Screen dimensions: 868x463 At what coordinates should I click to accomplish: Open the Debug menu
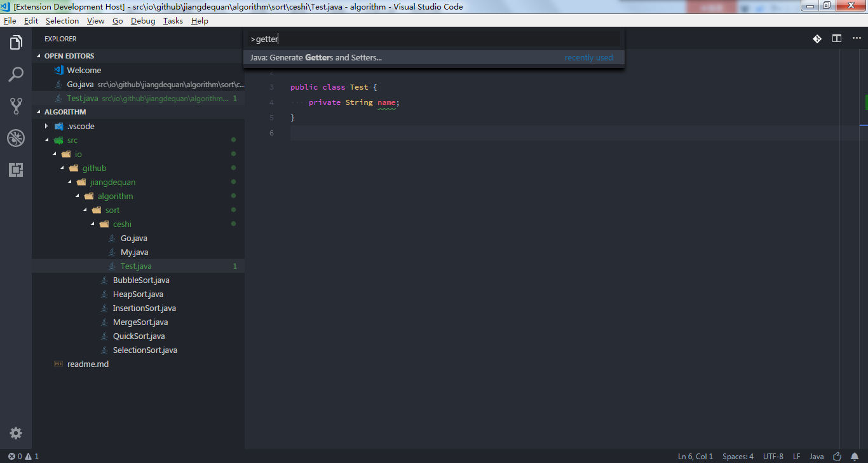143,20
